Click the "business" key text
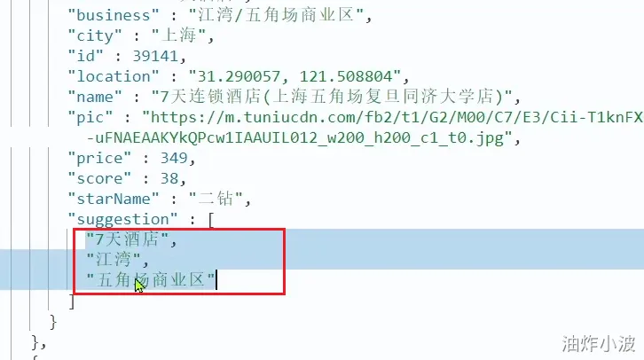The image size is (644, 360). tap(114, 16)
